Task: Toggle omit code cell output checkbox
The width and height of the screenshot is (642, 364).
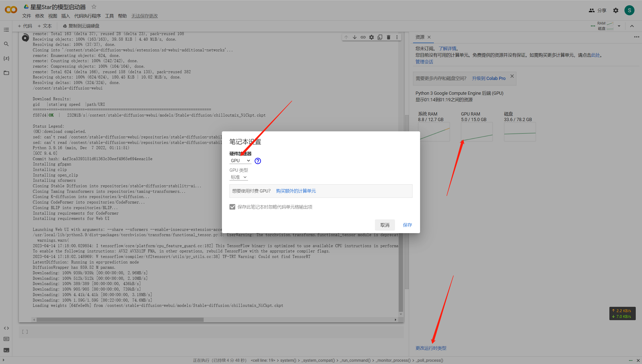Action: [232, 207]
